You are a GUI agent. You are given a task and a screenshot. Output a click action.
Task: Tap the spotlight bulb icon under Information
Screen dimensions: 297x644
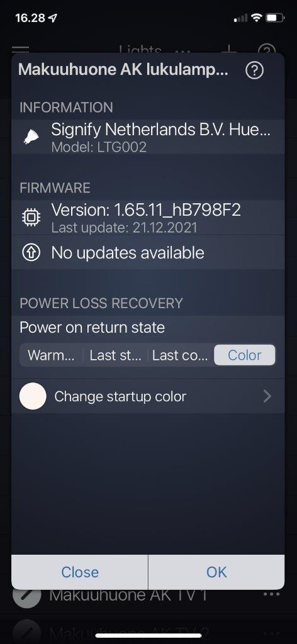point(31,136)
